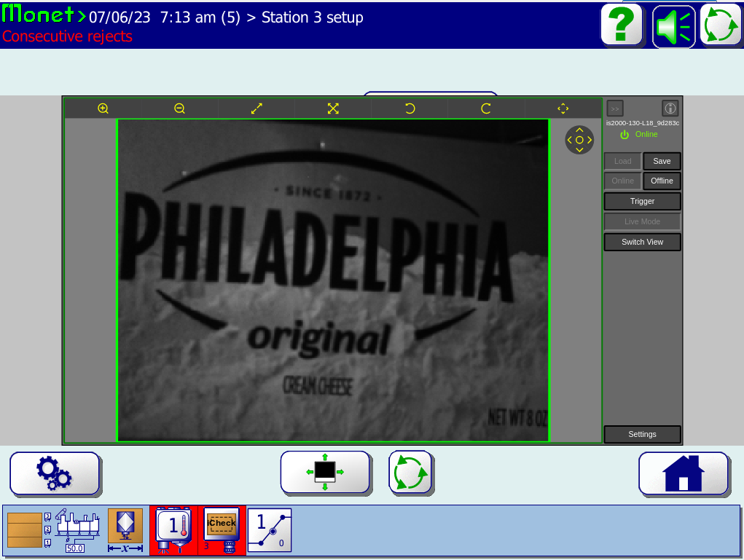Click the circular pan navigation control
The image size is (744, 560).
click(x=579, y=140)
